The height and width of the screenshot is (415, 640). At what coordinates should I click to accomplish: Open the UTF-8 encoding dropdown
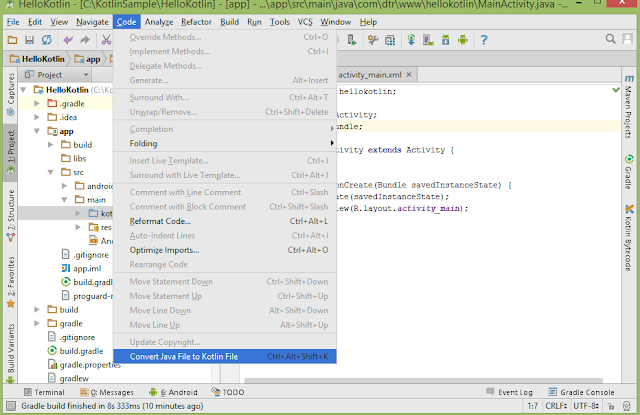tap(586, 406)
